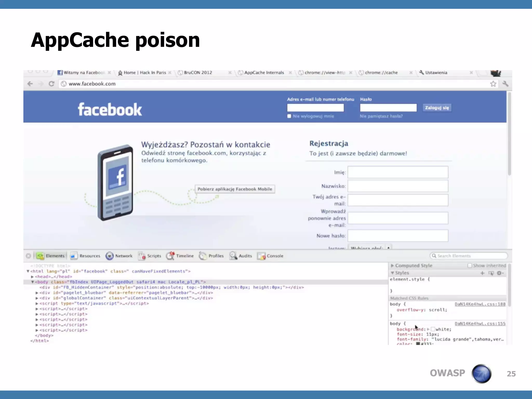Expand the head node in the DOM tree
Viewport: 532px width, 399px height.
(32, 277)
